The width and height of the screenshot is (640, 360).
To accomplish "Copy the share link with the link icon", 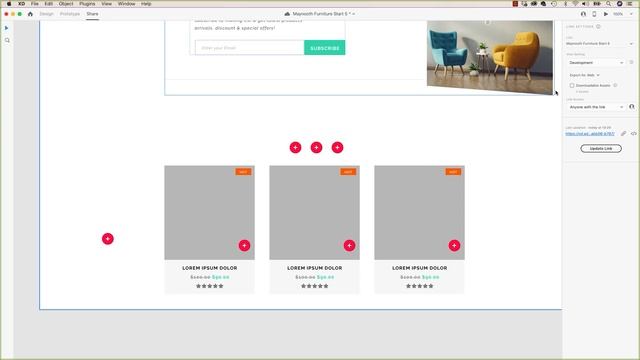I will (623, 133).
